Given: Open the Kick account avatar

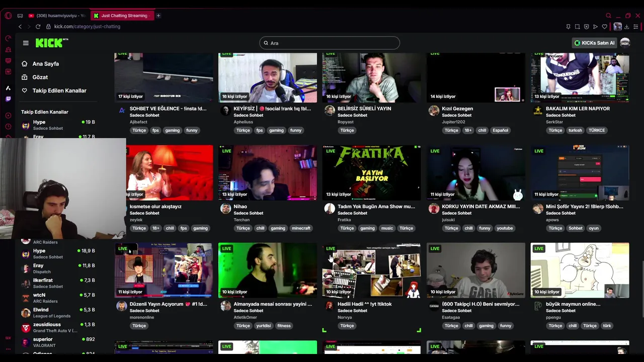Looking at the screenshot, I should click(625, 43).
